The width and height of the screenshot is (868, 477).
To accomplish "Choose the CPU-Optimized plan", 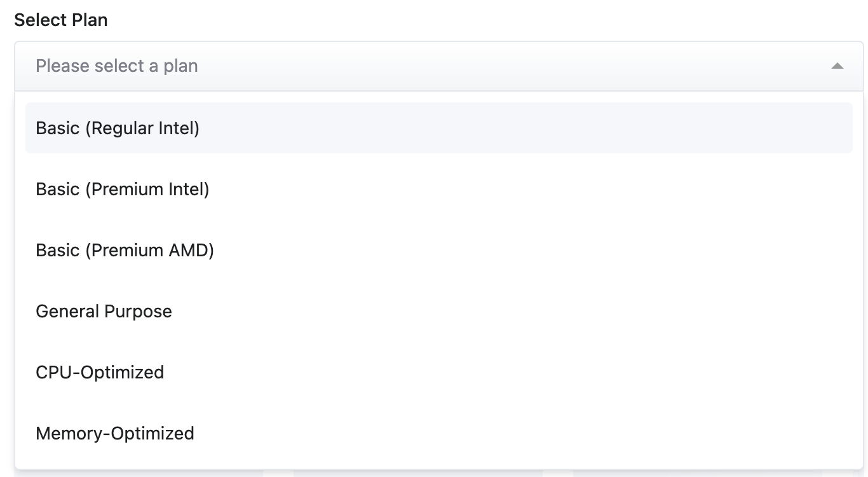I will click(x=438, y=372).
